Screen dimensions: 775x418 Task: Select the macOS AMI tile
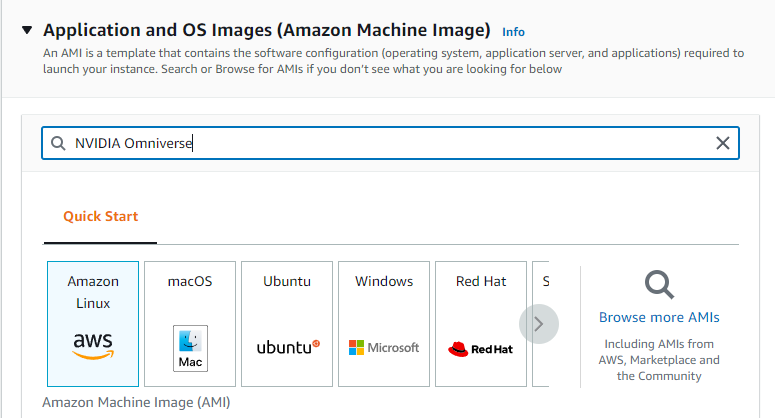[x=190, y=324]
